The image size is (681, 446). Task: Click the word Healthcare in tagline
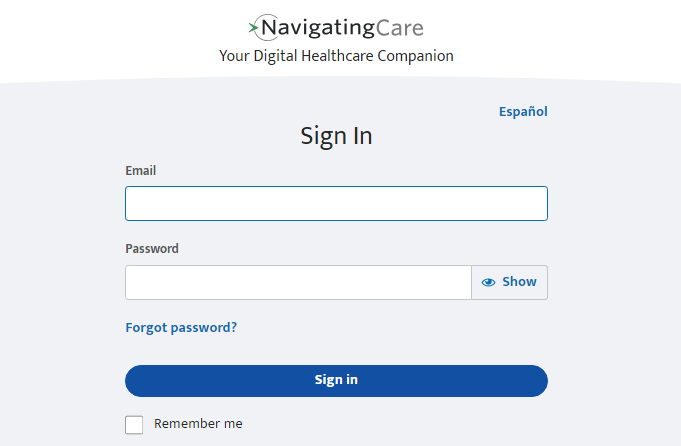(x=337, y=56)
